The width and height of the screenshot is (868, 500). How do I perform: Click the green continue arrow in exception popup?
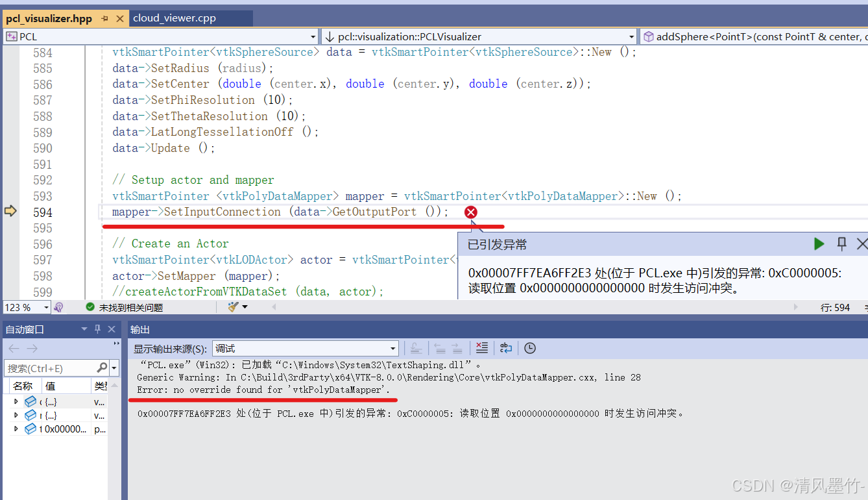819,244
